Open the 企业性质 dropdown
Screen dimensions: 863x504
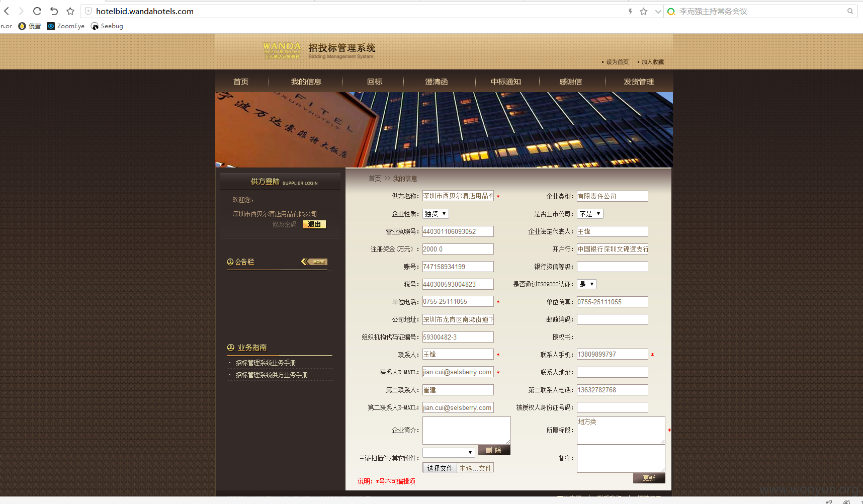coord(436,214)
